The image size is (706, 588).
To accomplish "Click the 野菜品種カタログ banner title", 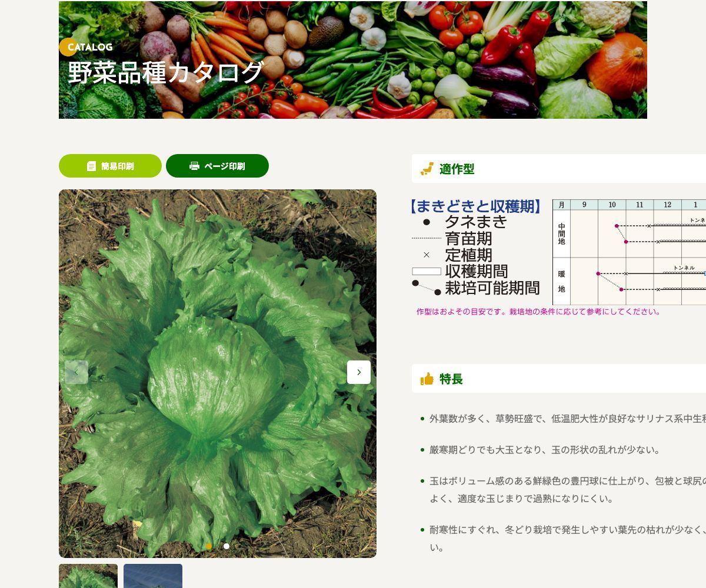I will (x=165, y=73).
